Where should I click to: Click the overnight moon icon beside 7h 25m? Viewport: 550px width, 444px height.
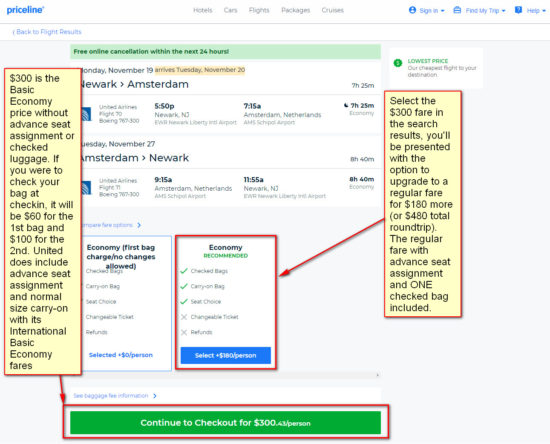click(346, 105)
